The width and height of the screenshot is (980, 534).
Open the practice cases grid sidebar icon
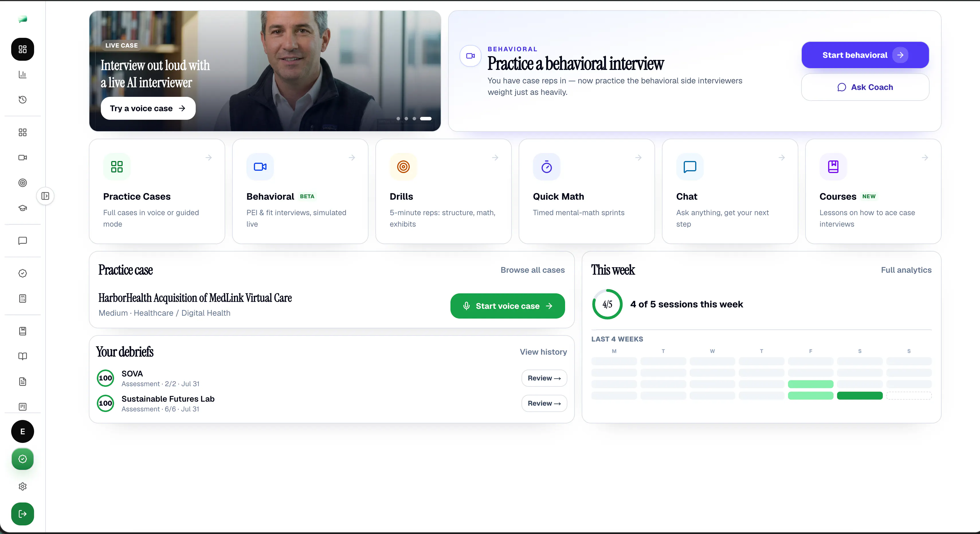22,132
